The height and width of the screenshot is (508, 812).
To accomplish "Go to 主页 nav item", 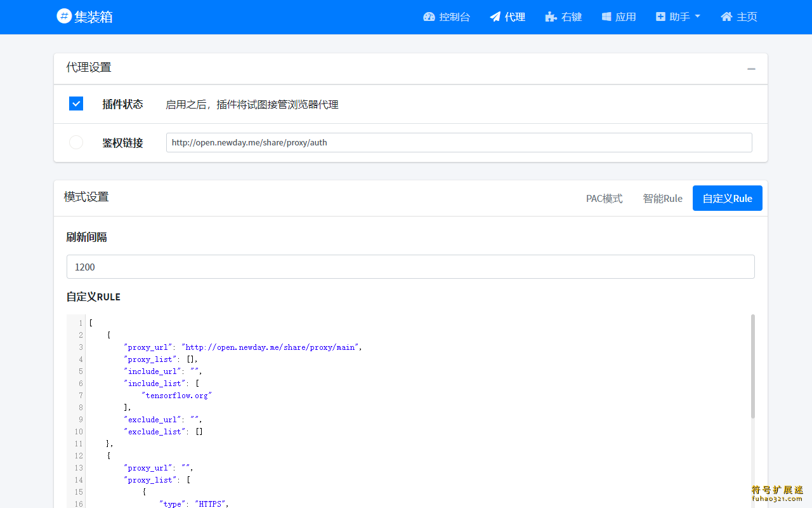I will pos(739,17).
